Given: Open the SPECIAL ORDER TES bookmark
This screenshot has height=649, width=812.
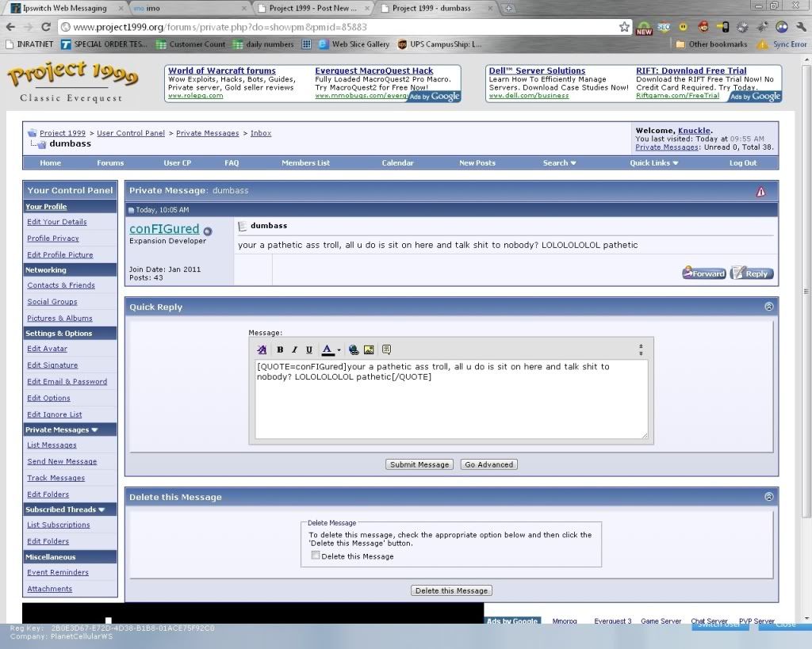Looking at the screenshot, I should pos(104,44).
